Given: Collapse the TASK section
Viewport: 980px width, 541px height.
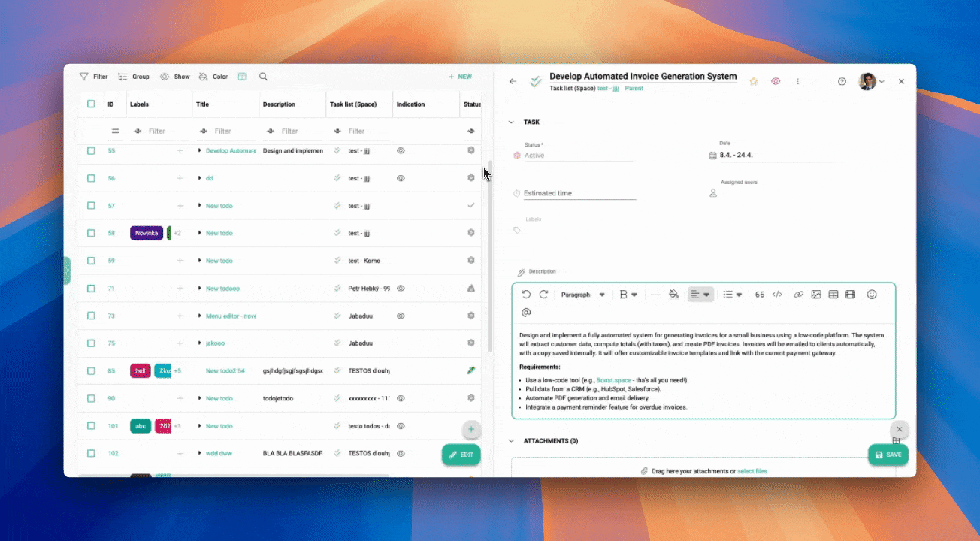Looking at the screenshot, I should [x=512, y=122].
